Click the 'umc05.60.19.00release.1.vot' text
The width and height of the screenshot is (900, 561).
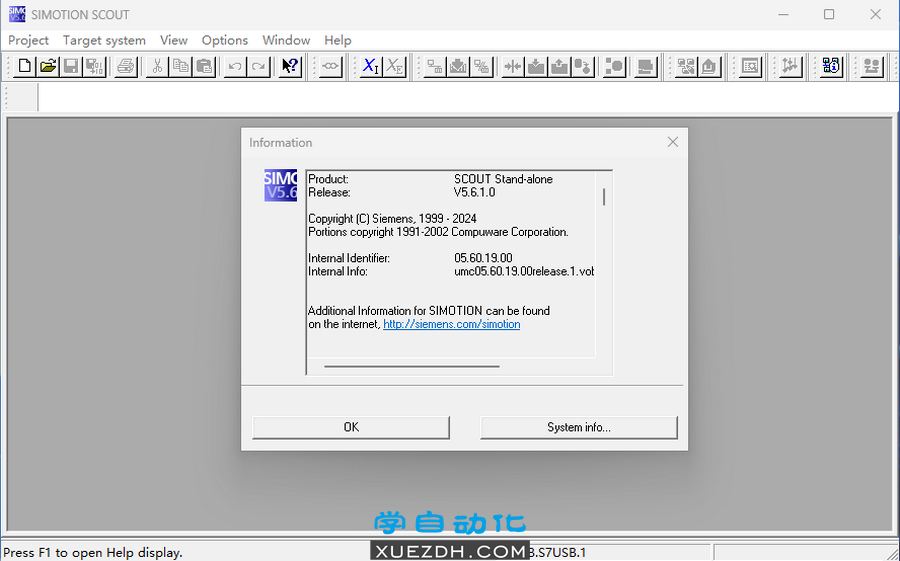pos(524,272)
